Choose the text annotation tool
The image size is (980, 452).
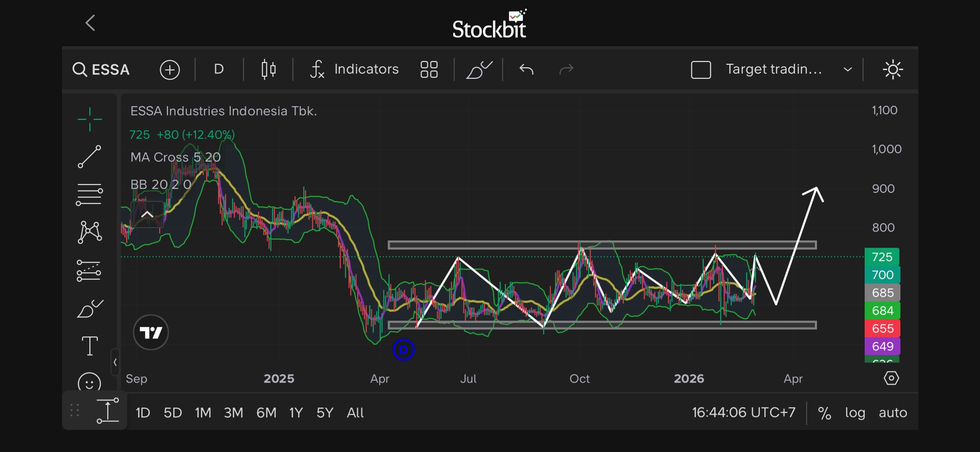pos(89,346)
